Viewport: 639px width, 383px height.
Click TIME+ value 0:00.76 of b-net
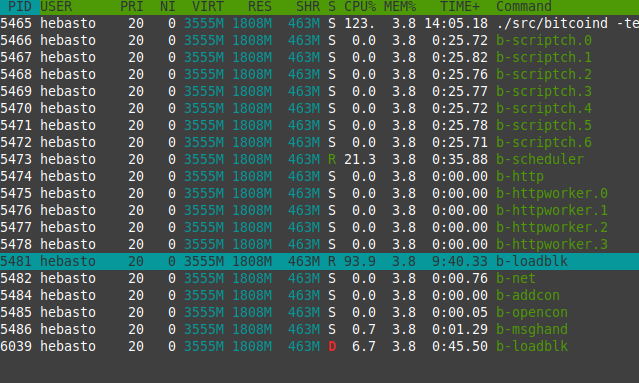click(460, 278)
